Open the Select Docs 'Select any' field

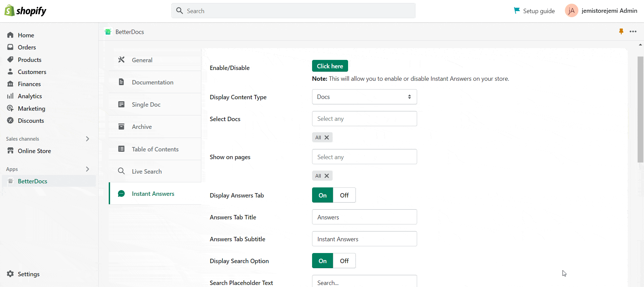click(365, 119)
